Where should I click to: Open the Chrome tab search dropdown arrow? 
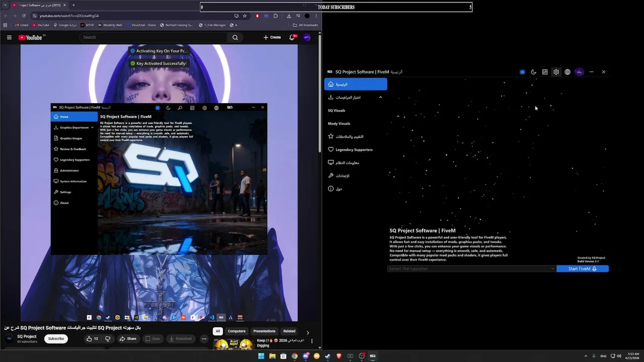coord(5,5)
